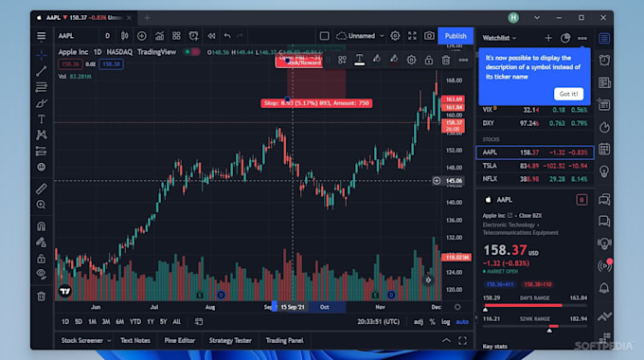The width and height of the screenshot is (644, 360).
Task: Toggle log scale
Action: 446,322
